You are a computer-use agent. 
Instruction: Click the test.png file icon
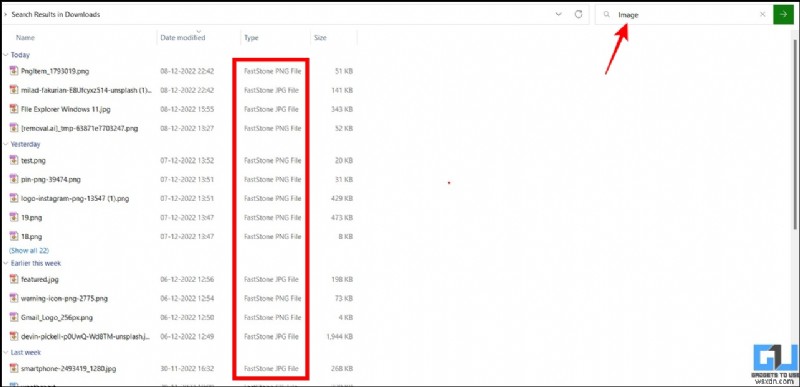14,160
